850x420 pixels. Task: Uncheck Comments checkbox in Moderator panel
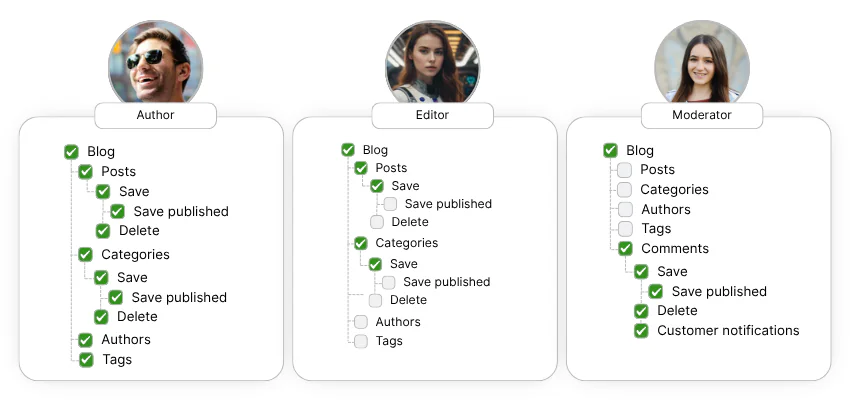[625, 249]
